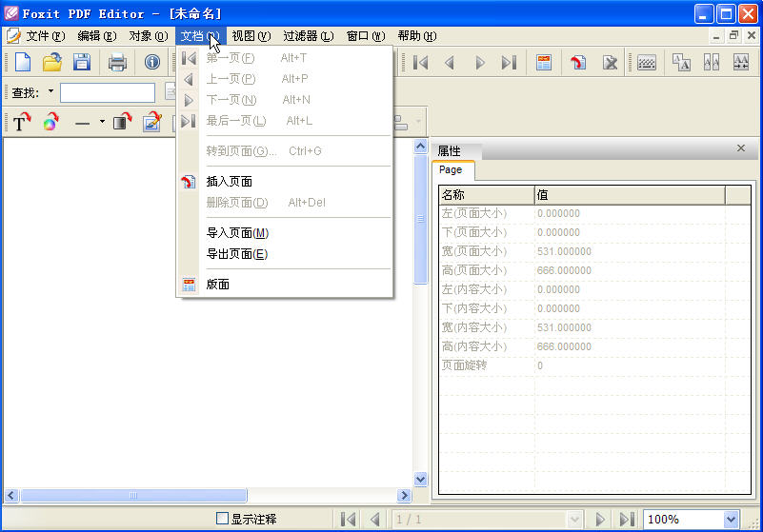Toggle the 显示注释 checkbox
This screenshot has height=532, width=763.
coord(222,519)
